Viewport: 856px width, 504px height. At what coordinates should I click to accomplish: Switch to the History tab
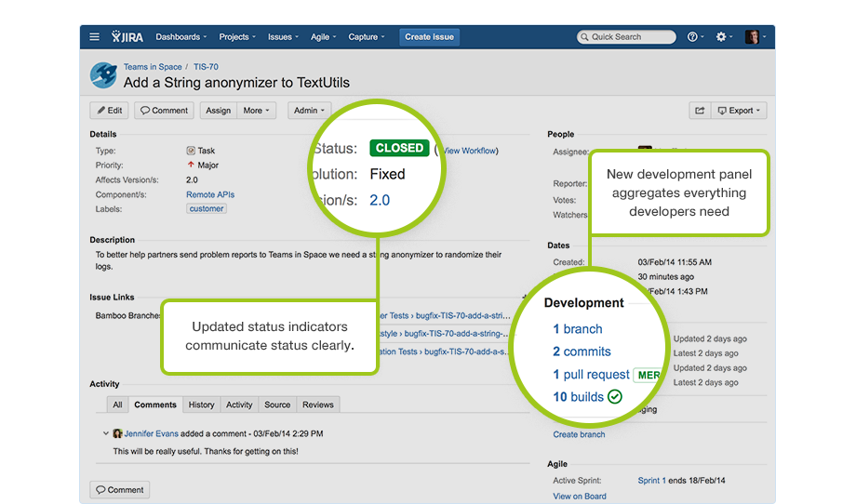click(x=202, y=405)
